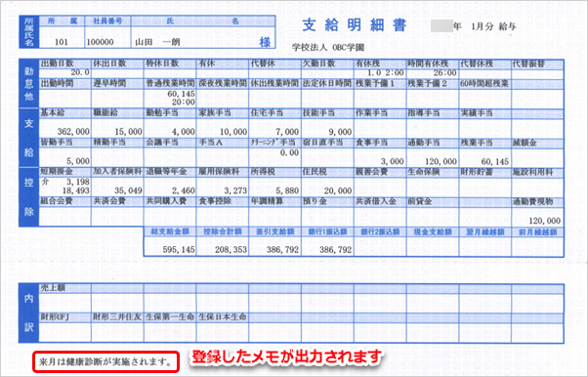Click the 前月繰越額 header
The image size is (588, 377).
(x=538, y=231)
